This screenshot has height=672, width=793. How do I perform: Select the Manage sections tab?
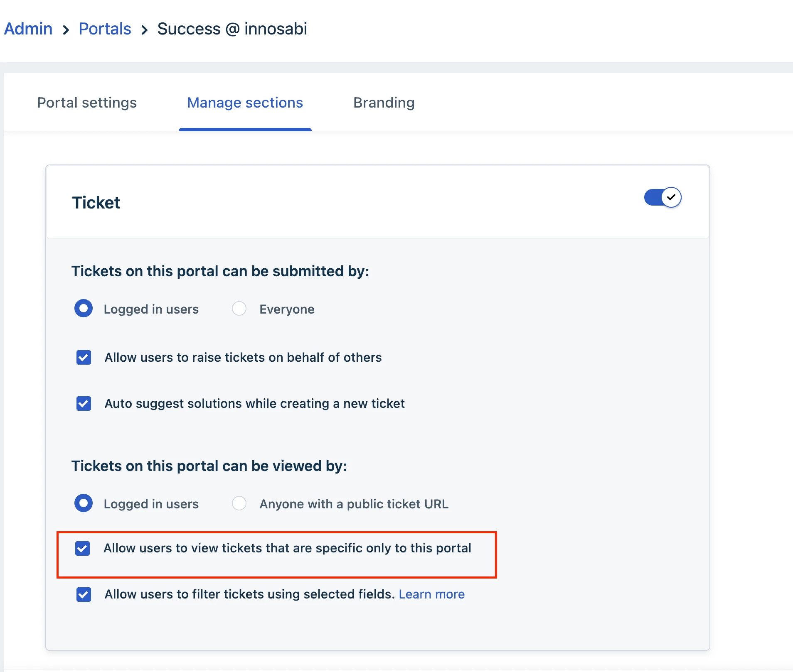click(x=245, y=103)
